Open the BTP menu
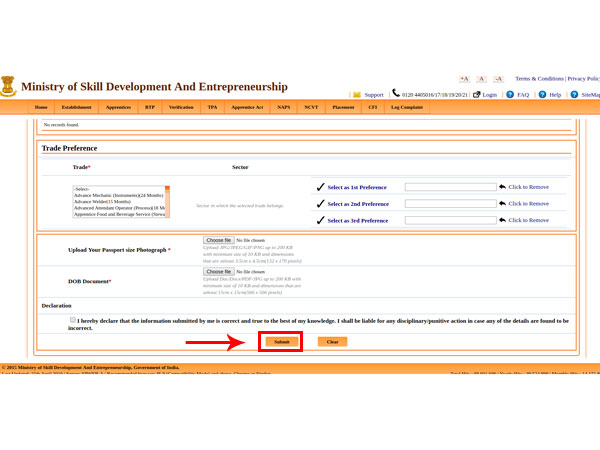This screenshot has width=600, height=450. pos(150,107)
